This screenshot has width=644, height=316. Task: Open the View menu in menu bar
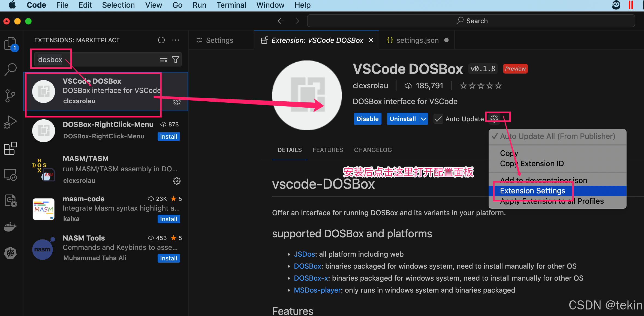coord(154,5)
